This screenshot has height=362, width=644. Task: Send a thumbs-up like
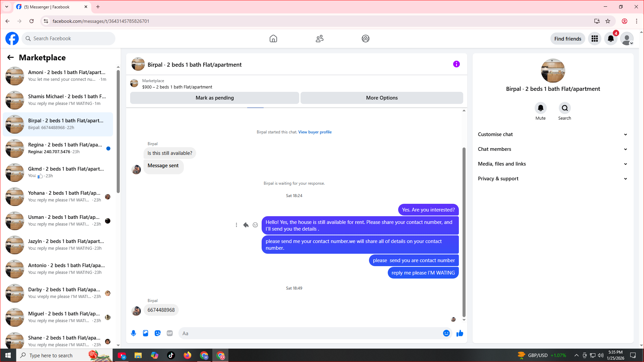click(460, 333)
